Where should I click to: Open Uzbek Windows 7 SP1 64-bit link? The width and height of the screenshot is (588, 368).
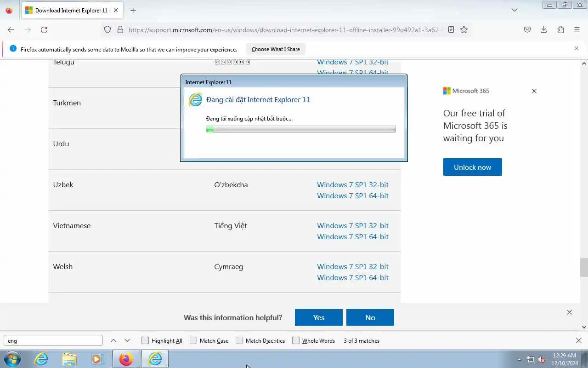click(353, 195)
